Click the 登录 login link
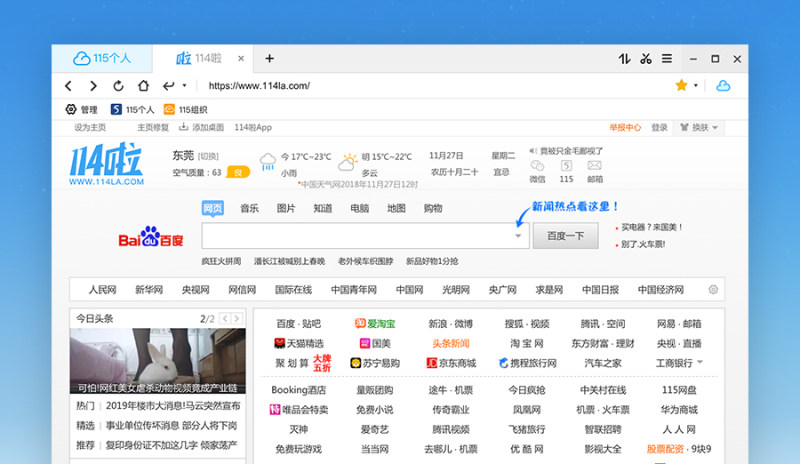 point(659,128)
